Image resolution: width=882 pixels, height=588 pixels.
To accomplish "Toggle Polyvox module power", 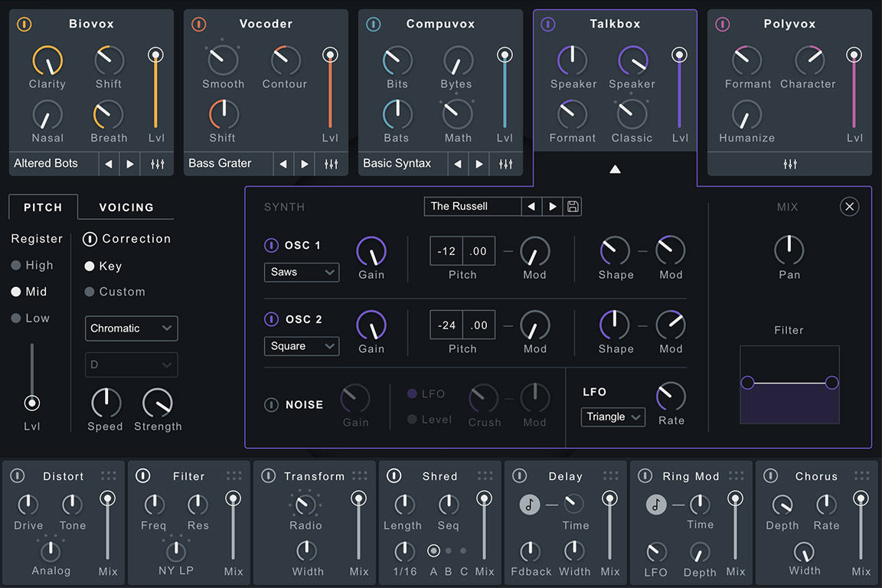I will pyautogui.click(x=722, y=24).
